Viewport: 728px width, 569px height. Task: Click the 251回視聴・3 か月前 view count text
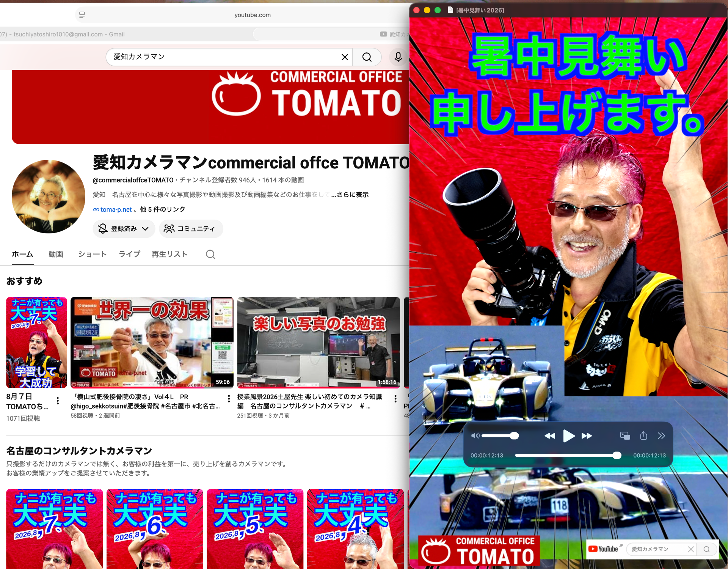pos(264,415)
